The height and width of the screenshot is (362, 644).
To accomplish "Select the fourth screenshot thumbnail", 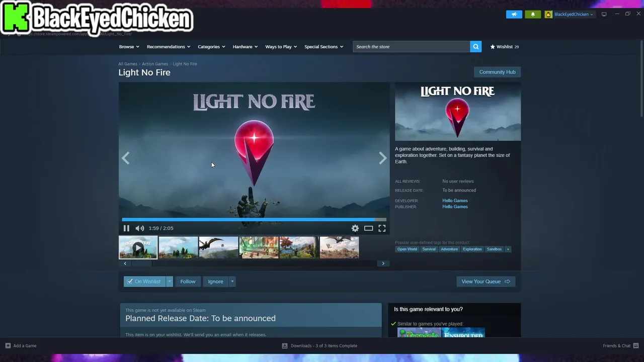I will click(259, 247).
